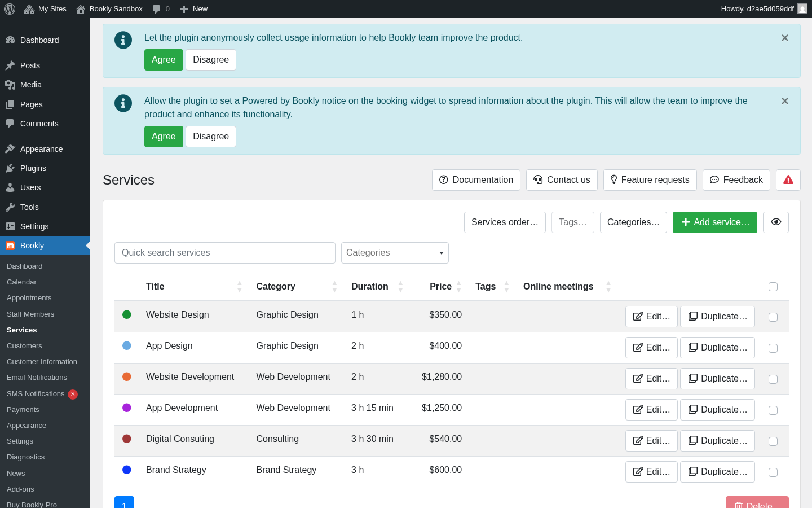Dismiss the usage information notice
The image size is (812, 508).
click(785, 38)
